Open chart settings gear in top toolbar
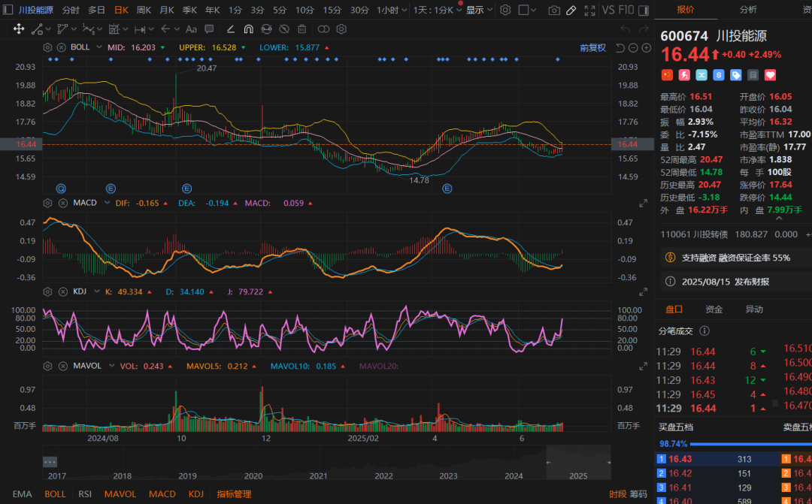Screen dimensions: 812x504 click(x=505, y=10)
